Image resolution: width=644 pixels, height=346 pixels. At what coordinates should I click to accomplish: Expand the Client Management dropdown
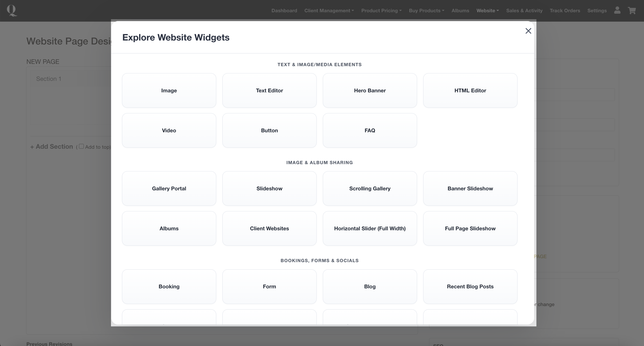329,11
